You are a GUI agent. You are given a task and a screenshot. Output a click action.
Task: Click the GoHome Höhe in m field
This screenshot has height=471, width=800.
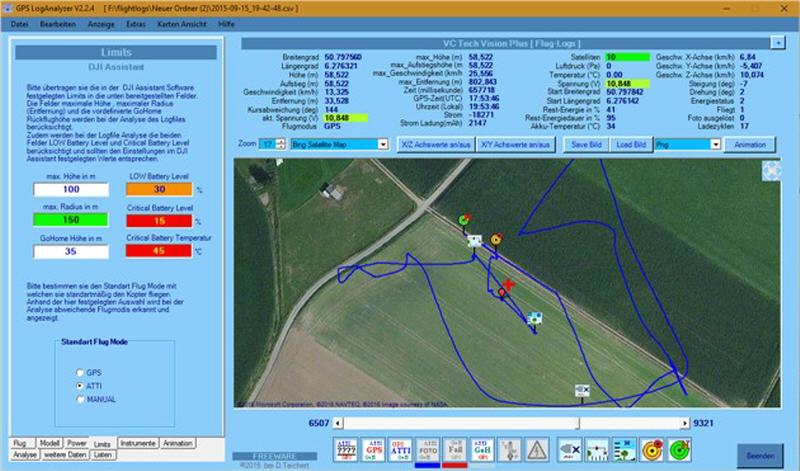click(x=71, y=251)
